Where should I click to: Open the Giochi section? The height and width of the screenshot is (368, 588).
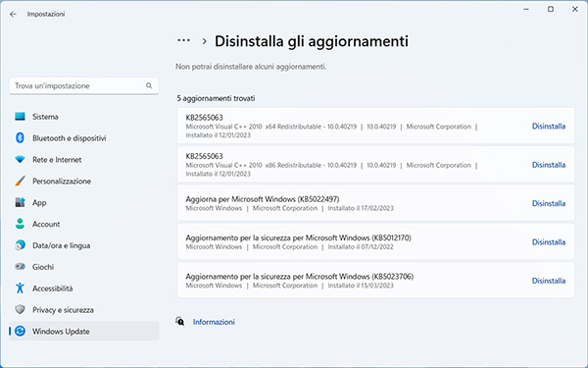[x=84, y=267]
